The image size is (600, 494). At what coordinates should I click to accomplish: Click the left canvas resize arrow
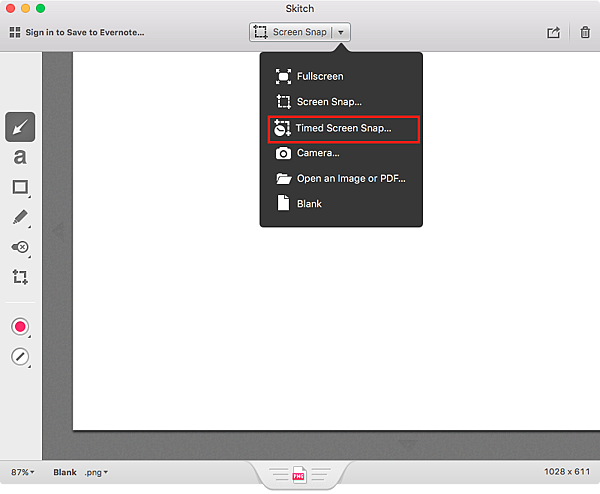[x=59, y=231]
